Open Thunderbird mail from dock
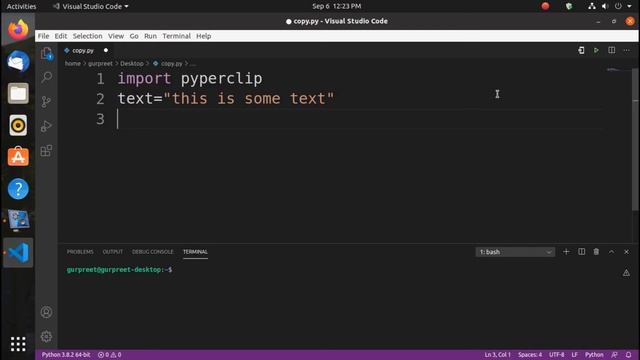Image resolution: width=640 pixels, height=360 pixels. pyautogui.click(x=18, y=62)
